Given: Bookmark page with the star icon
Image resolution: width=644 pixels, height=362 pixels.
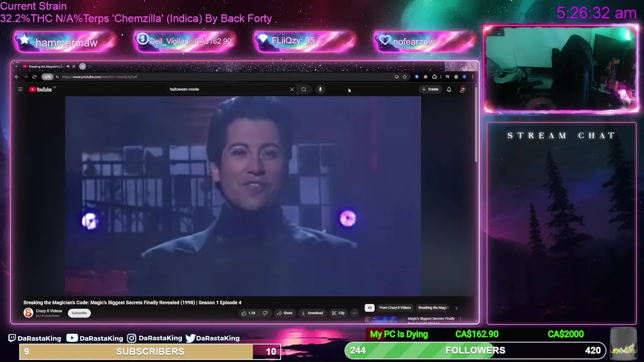Looking at the screenshot, I should coord(405,77).
